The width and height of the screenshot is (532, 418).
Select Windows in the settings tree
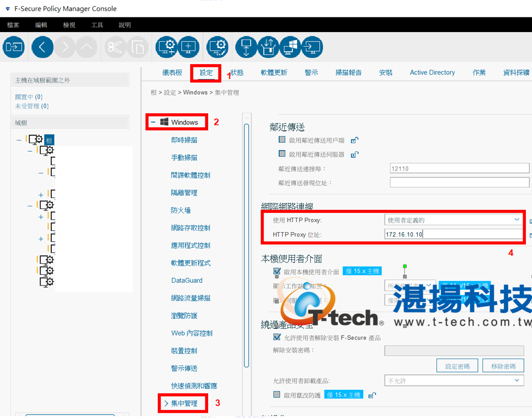[x=185, y=122]
